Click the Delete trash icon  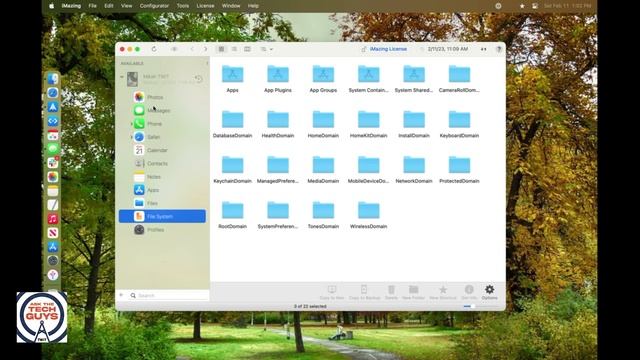click(x=391, y=290)
